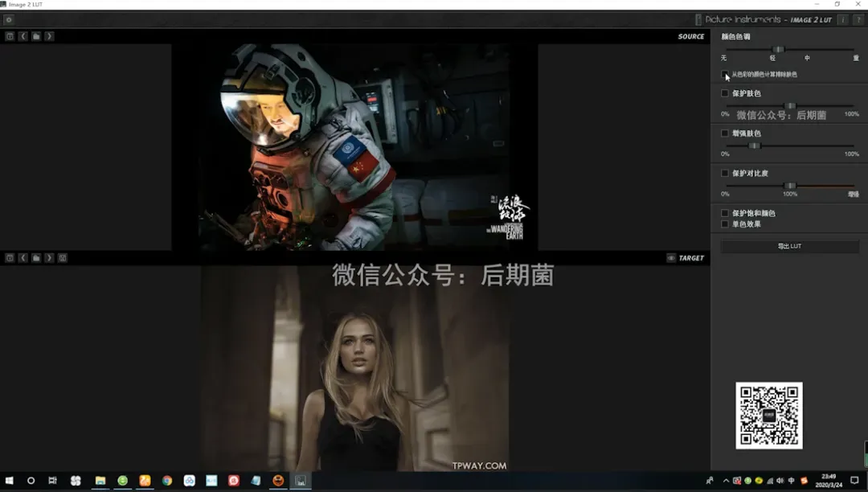Image resolution: width=868 pixels, height=492 pixels.
Task: Enable 从色彩的颜色计算排除肤色 checkbox
Action: [725, 74]
